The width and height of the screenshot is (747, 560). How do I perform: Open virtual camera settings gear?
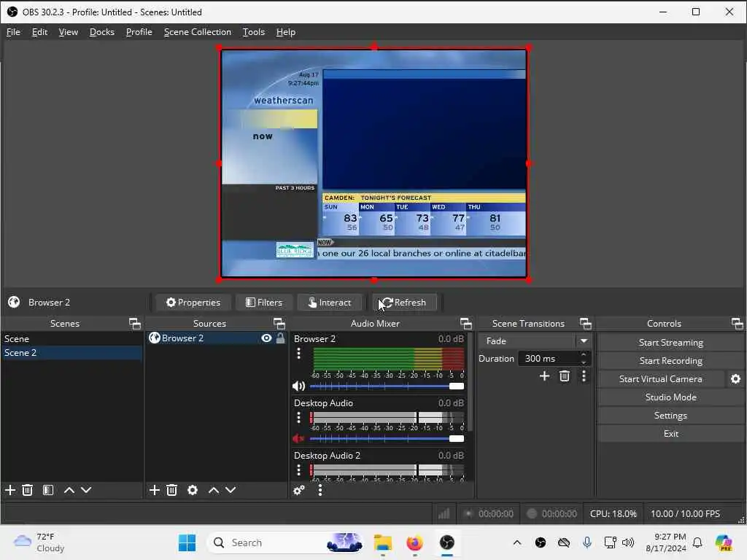pos(735,379)
